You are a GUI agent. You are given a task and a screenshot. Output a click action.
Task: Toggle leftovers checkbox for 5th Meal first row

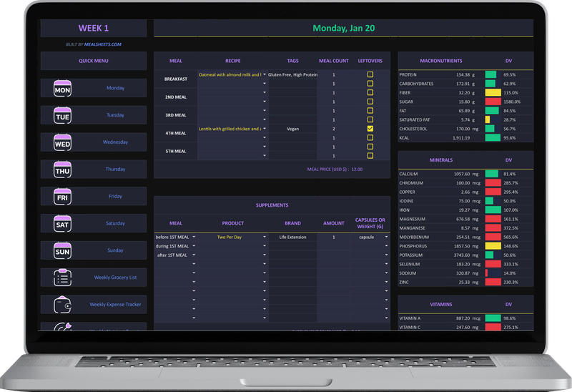(370, 147)
